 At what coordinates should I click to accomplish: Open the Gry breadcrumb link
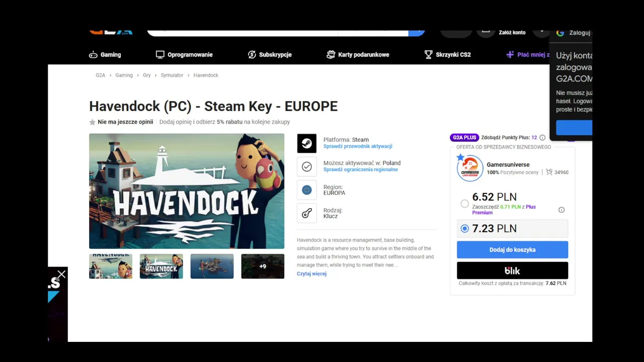click(147, 75)
